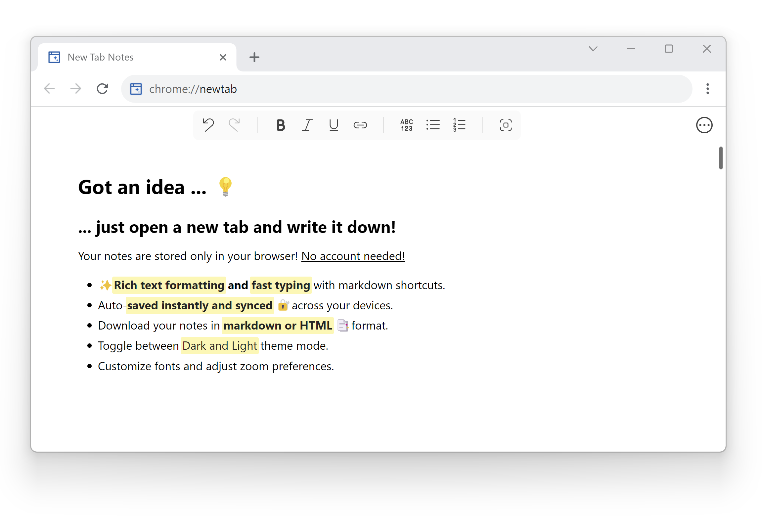The width and height of the screenshot is (762, 532).
Task: Create a numbered list
Action: (x=459, y=125)
